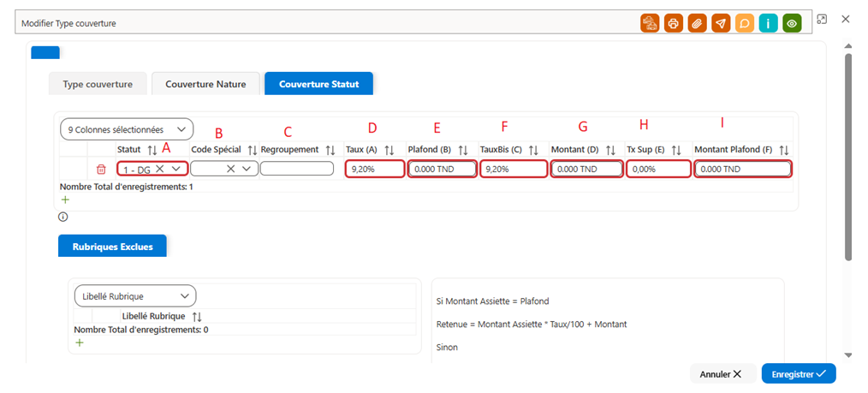The height and width of the screenshot is (393, 868).
Task: Open the Libellé Rubrique dropdown
Action: [135, 296]
